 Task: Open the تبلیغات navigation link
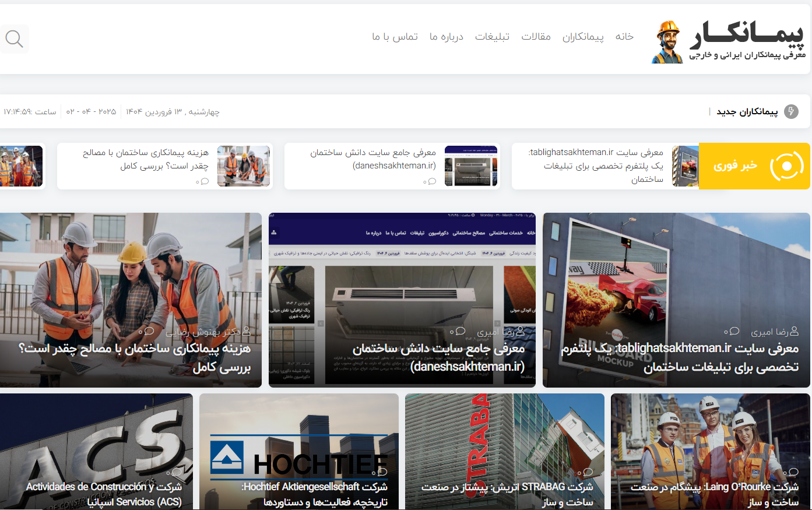pos(492,37)
